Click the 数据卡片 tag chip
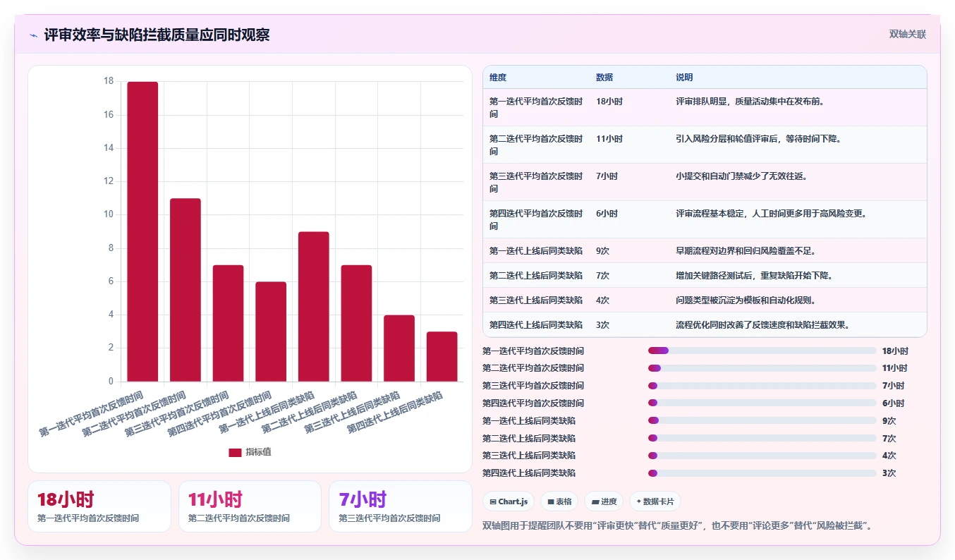Screen dimensions: 955x560 point(655,501)
